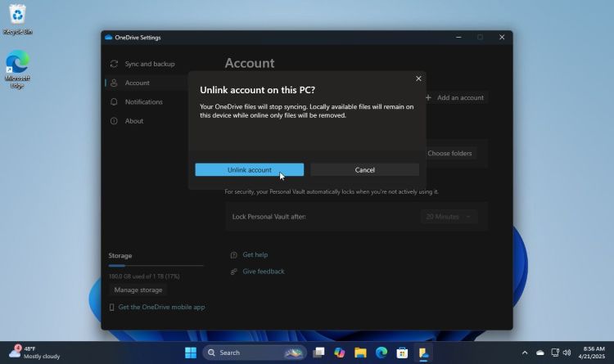Screen dimensions: 614x364
Task: Open the Get help link
Action: point(255,254)
